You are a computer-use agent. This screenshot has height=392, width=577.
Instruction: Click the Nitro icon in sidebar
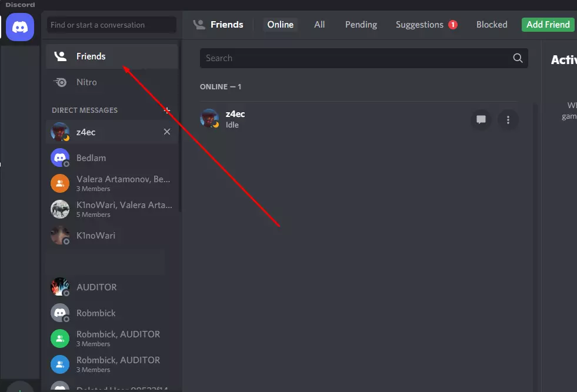pyautogui.click(x=61, y=82)
